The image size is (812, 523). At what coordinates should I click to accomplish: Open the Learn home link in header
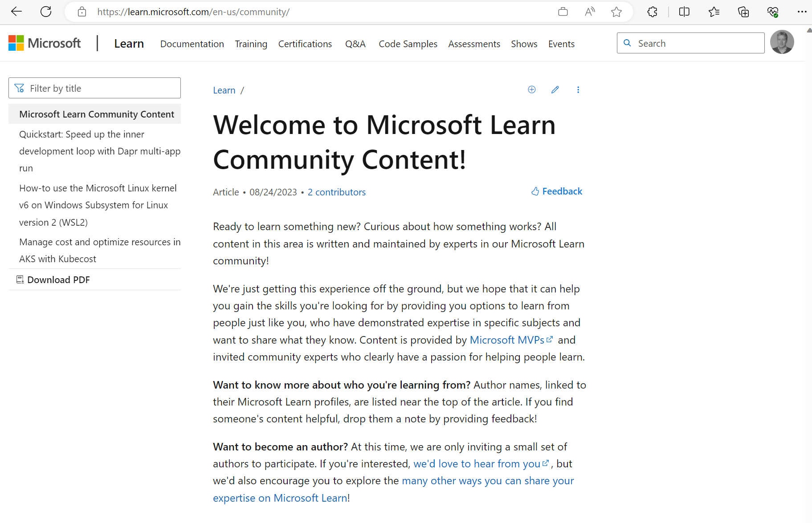[129, 44]
